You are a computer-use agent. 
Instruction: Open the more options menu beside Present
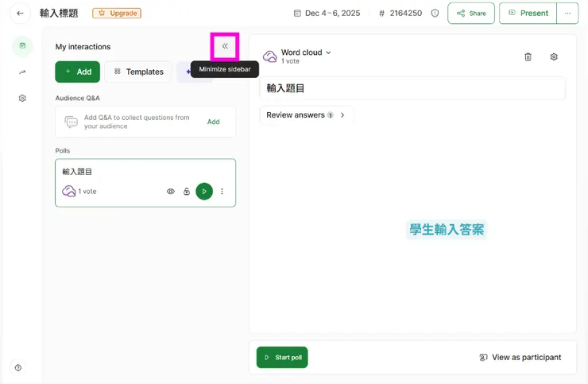coord(568,14)
